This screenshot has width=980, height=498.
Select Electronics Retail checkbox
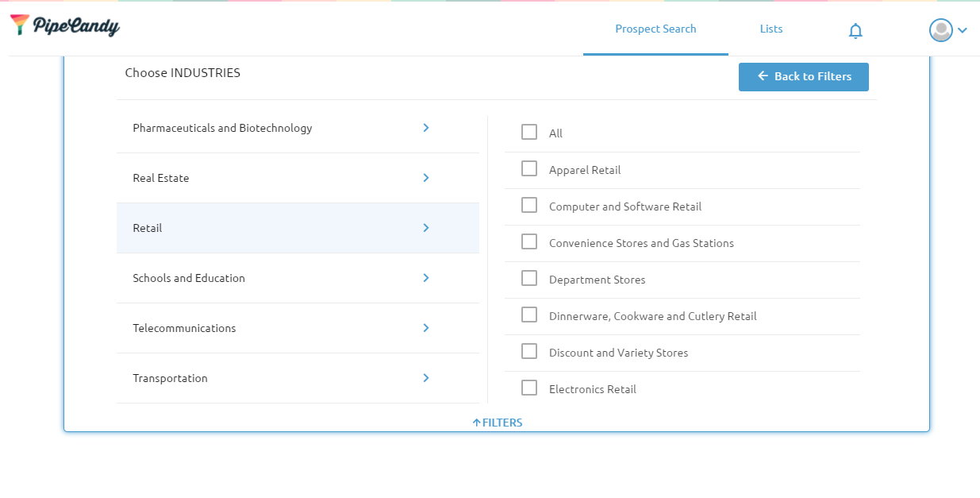529,388
